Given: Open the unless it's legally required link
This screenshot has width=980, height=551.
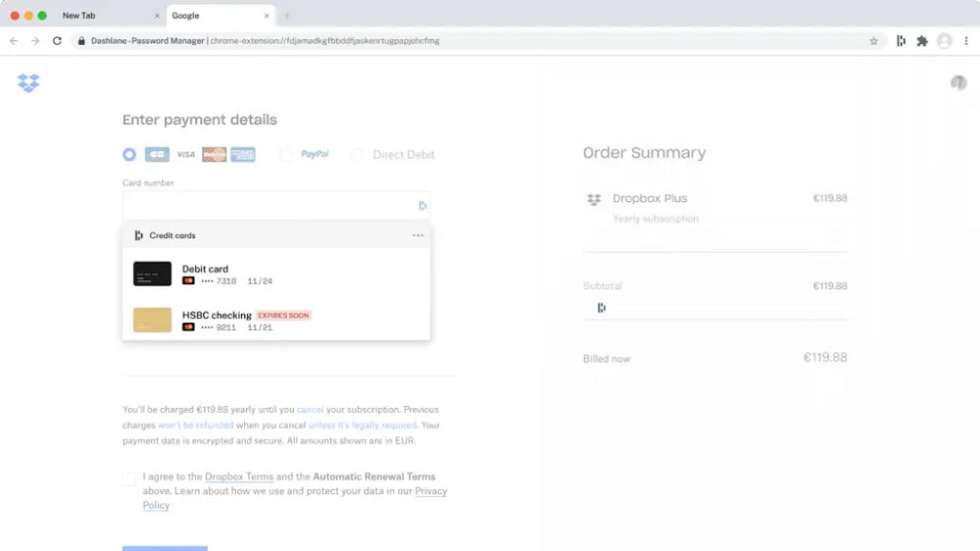Looking at the screenshot, I should 363,426.
